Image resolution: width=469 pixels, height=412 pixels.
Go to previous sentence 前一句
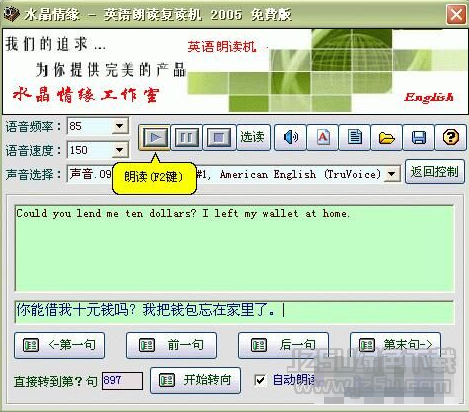[171, 345]
